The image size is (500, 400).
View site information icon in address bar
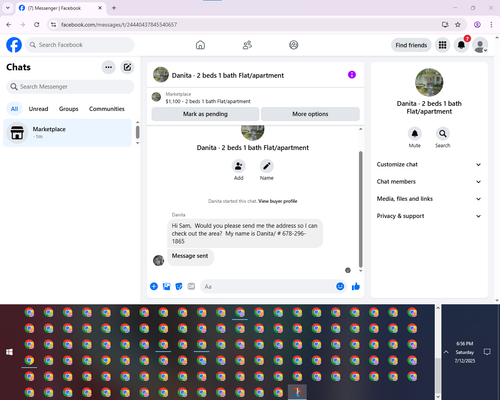point(53,24)
